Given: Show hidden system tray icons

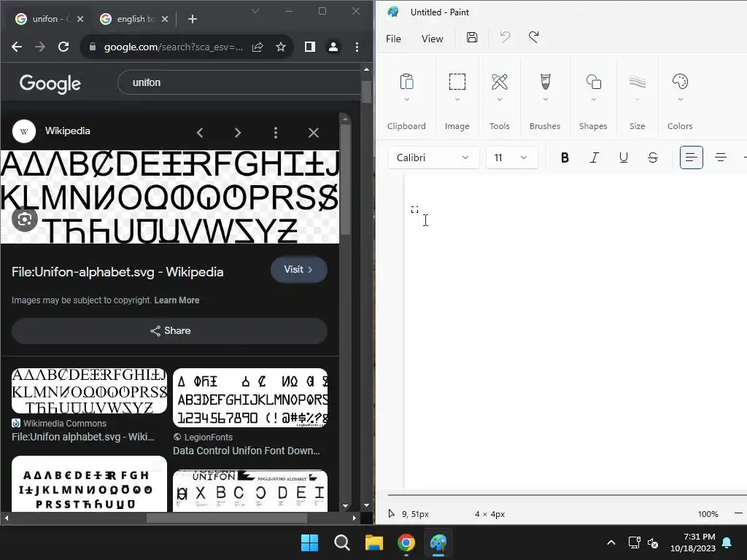Looking at the screenshot, I should pyautogui.click(x=611, y=542).
